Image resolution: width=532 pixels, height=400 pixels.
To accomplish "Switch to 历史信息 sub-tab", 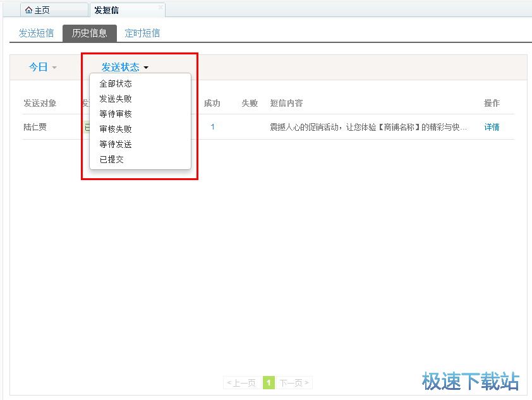I will [x=90, y=33].
